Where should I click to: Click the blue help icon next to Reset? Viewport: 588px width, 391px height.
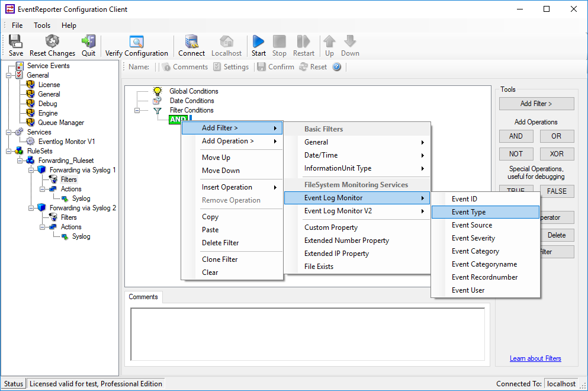[x=337, y=67]
